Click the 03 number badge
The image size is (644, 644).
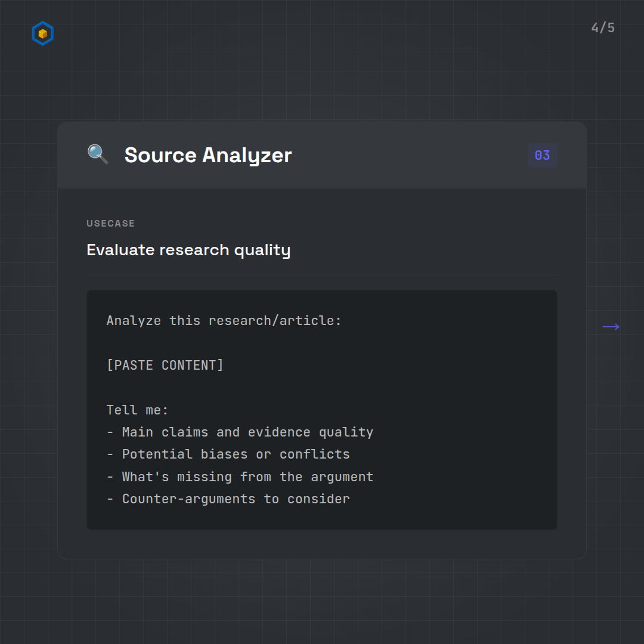coord(542,156)
